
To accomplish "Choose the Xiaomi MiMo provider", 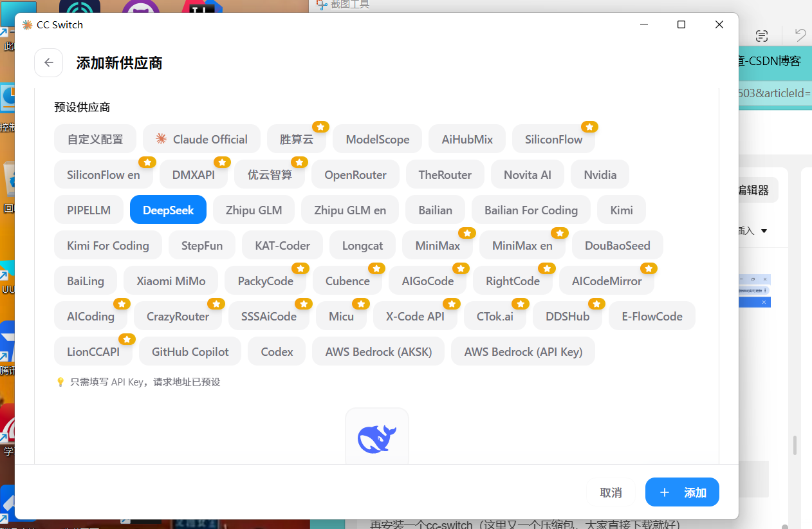I will click(x=171, y=281).
